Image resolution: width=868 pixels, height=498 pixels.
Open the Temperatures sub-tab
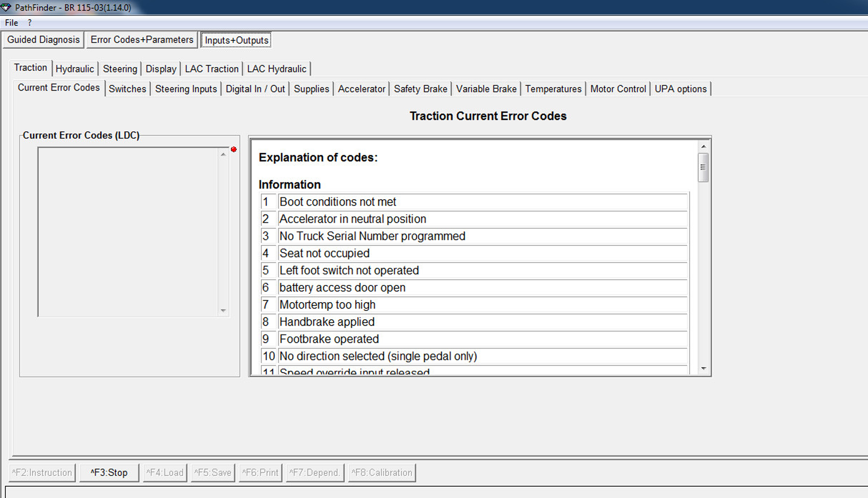553,89
